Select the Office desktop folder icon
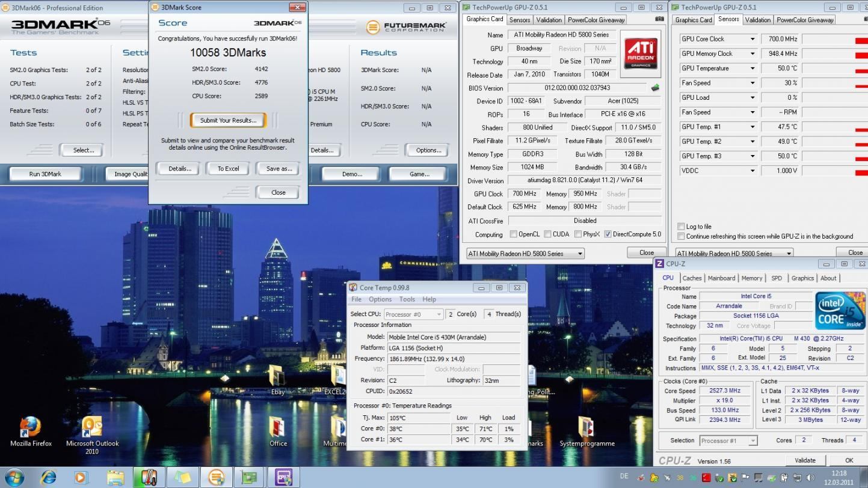This screenshot has height=488, width=868. click(x=278, y=432)
